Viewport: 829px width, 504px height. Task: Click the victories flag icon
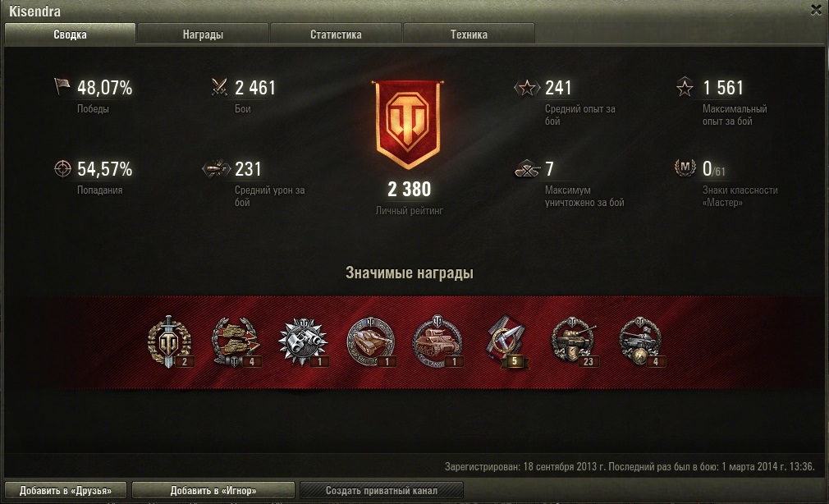pyautogui.click(x=62, y=87)
